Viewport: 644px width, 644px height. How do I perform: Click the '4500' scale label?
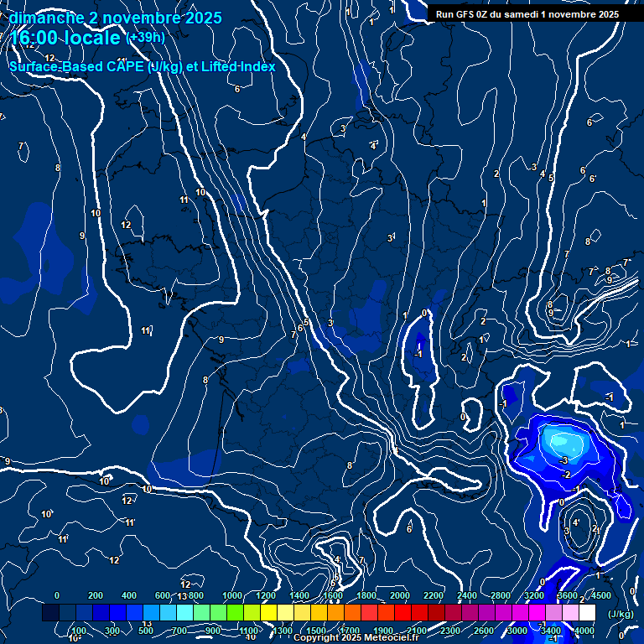(601, 595)
